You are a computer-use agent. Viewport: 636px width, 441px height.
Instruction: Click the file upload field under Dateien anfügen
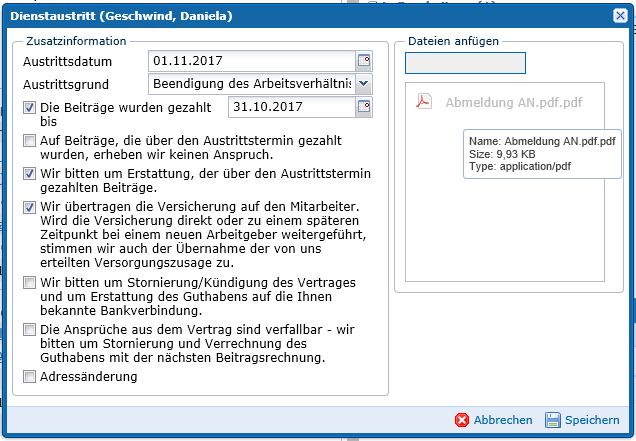465,63
